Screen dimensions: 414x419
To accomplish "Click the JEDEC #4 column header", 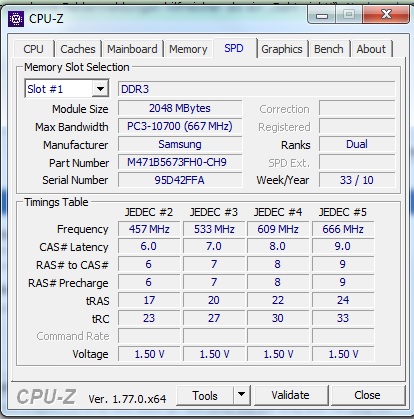I will tap(278, 212).
